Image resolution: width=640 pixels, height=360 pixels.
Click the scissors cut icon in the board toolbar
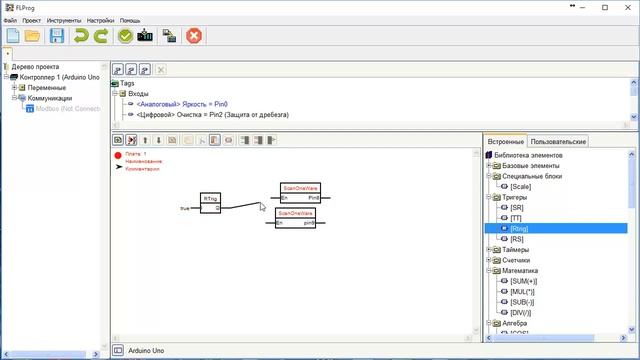click(x=201, y=140)
